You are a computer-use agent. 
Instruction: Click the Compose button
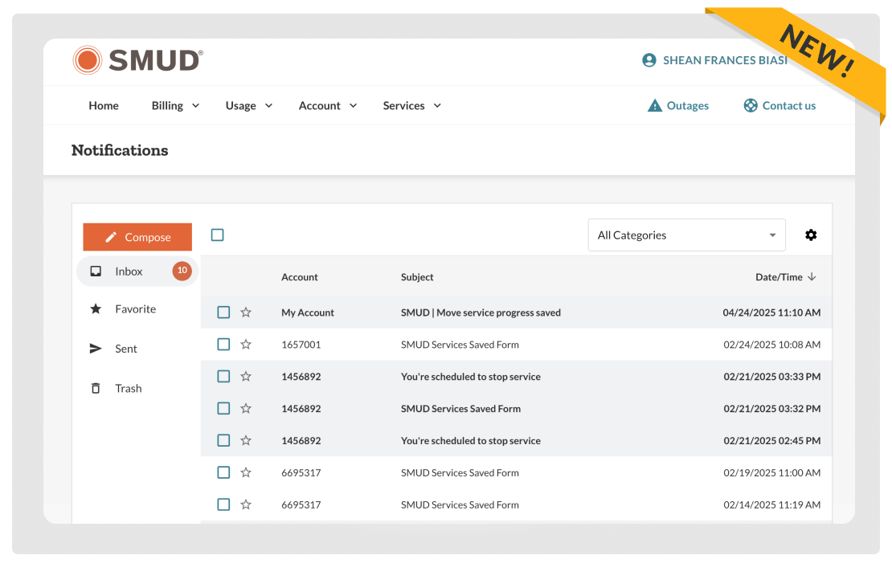coord(137,237)
